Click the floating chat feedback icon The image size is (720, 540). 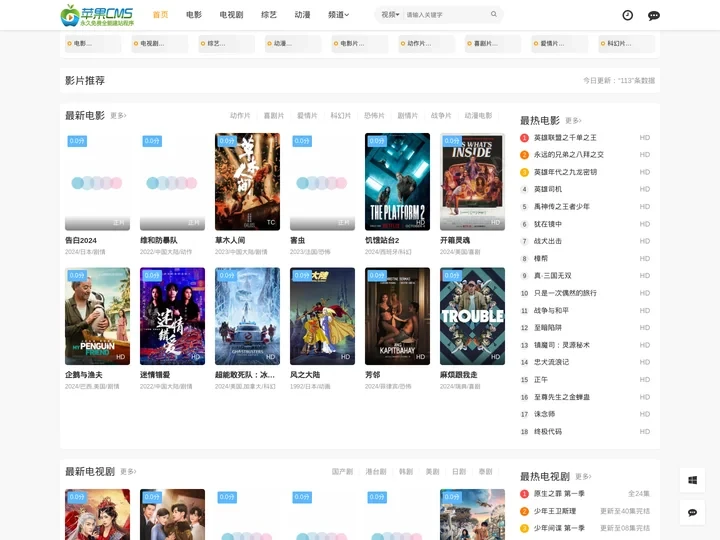pyautogui.click(x=692, y=512)
